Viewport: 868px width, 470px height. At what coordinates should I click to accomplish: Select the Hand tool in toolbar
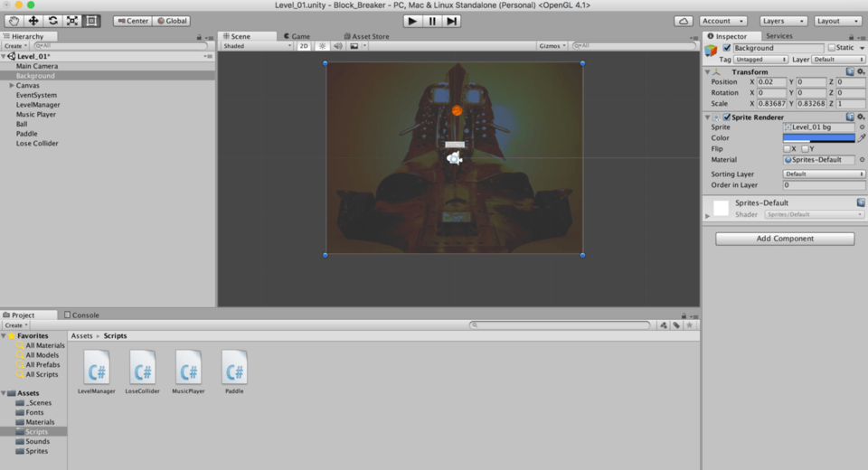[14, 21]
